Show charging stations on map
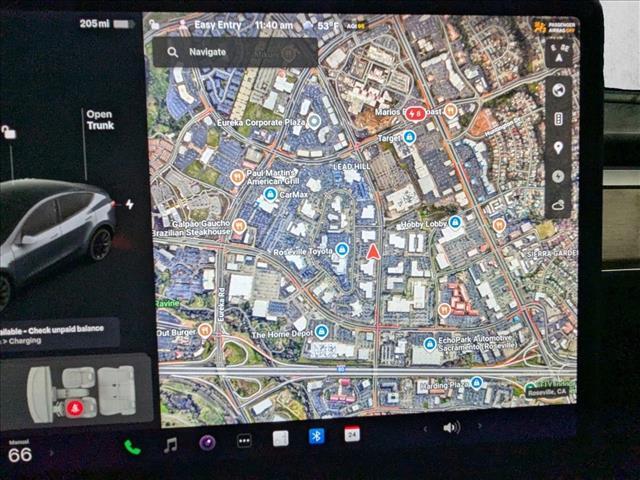This screenshot has height=480, width=640. coord(558,176)
